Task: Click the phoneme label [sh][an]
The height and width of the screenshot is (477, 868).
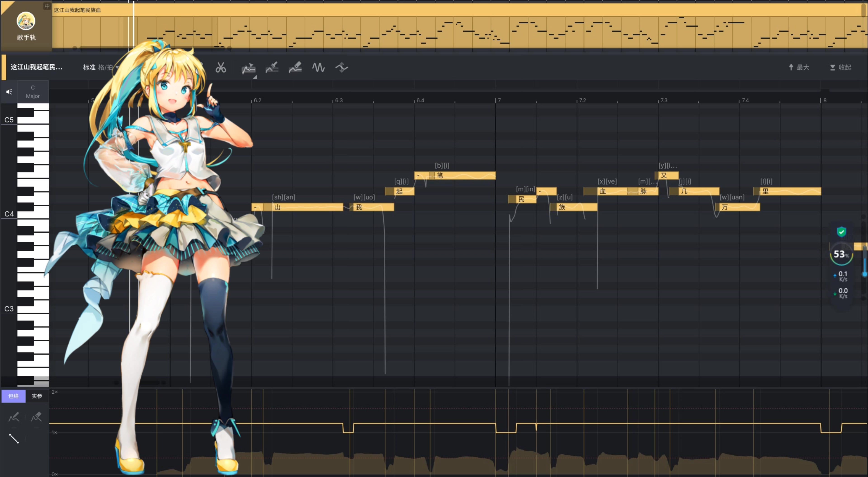Action: pos(283,197)
